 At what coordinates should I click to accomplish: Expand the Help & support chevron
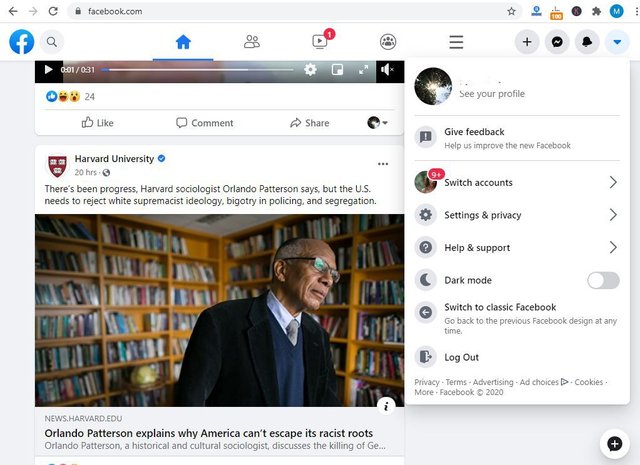coord(613,247)
